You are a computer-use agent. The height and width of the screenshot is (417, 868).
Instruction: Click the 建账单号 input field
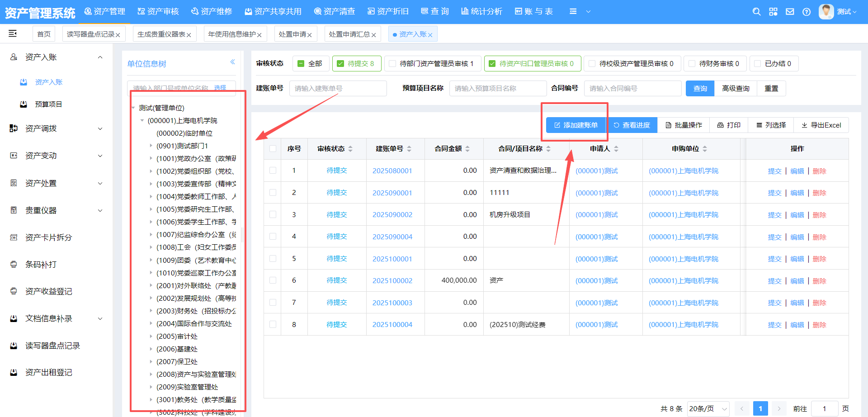click(338, 89)
